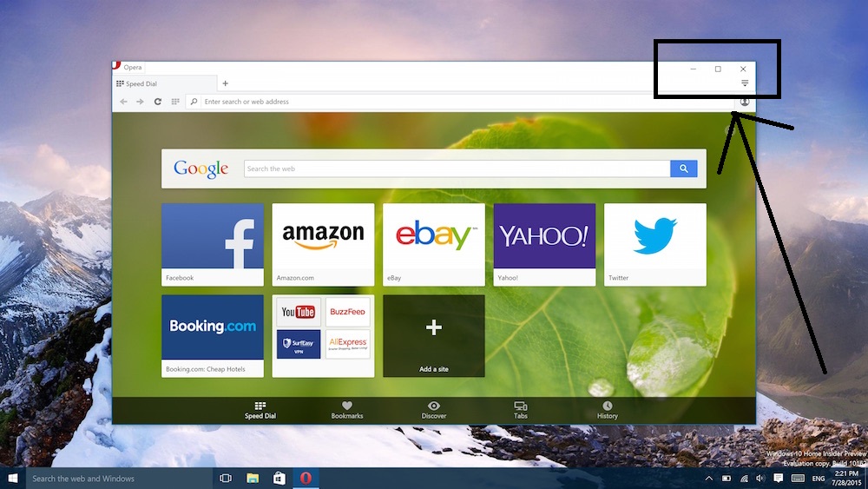Open Task View on the taskbar

point(226,479)
